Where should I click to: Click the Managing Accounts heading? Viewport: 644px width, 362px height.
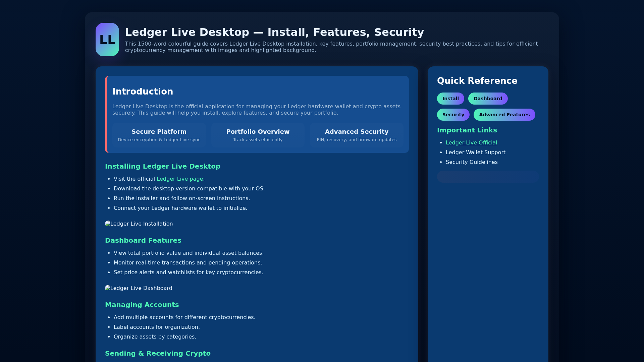click(142, 305)
